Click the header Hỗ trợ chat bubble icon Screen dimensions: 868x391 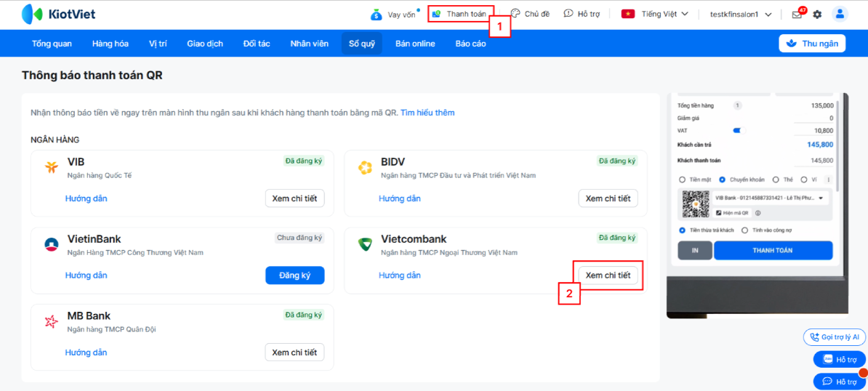(x=568, y=13)
